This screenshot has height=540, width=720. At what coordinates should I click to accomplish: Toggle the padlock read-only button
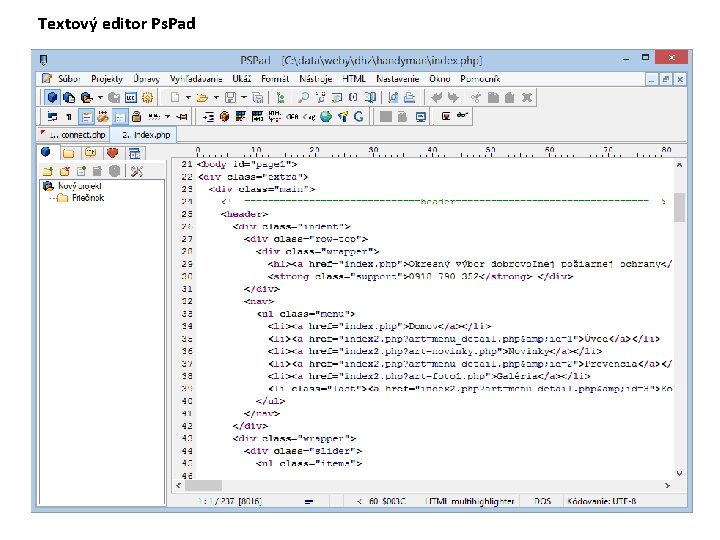[x=136, y=117]
